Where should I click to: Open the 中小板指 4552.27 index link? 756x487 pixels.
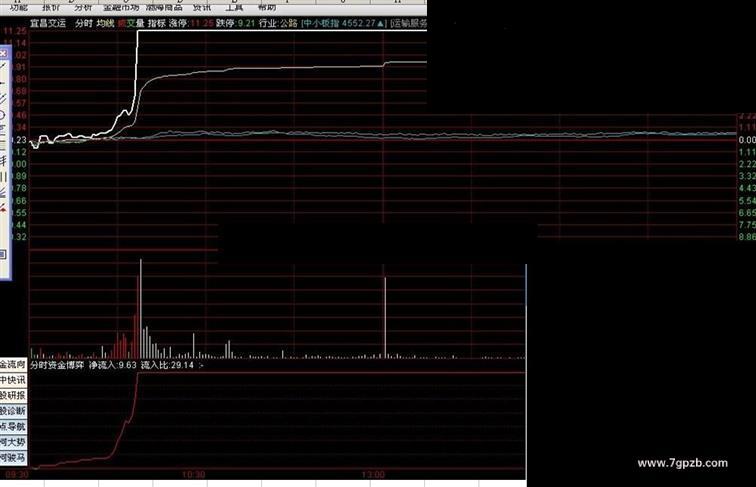344,23
